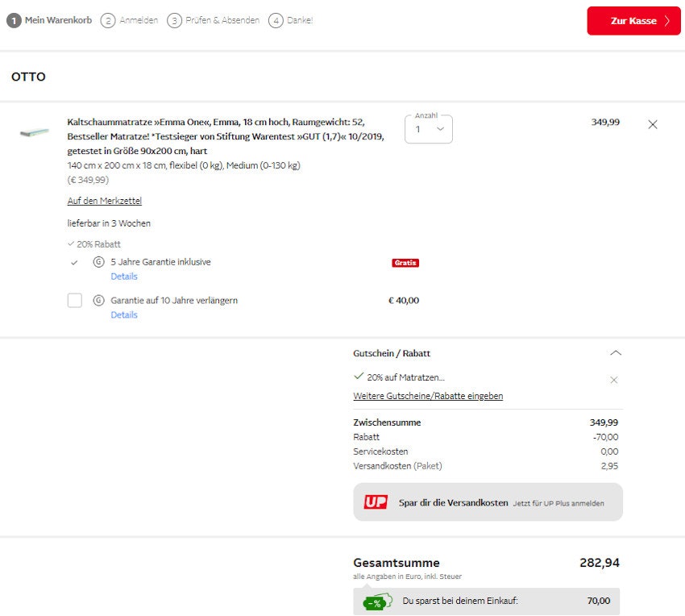Click the mattress product thumbnail

click(35, 133)
